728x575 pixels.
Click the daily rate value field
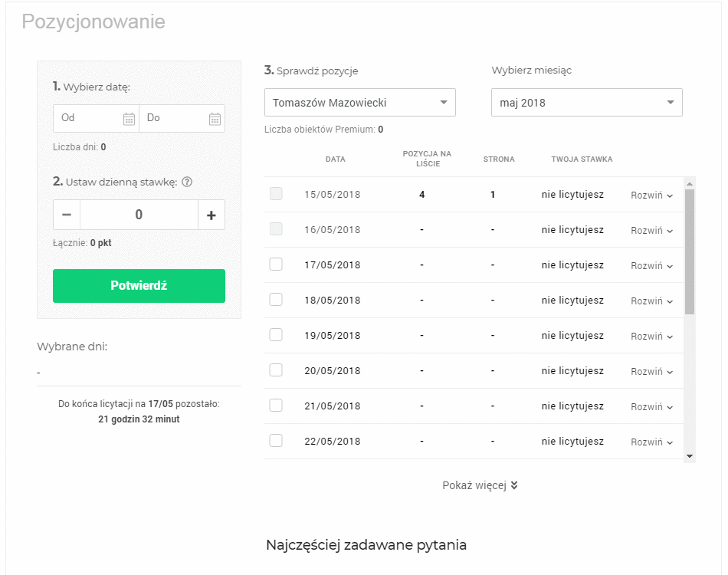pyautogui.click(x=139, y=215)
